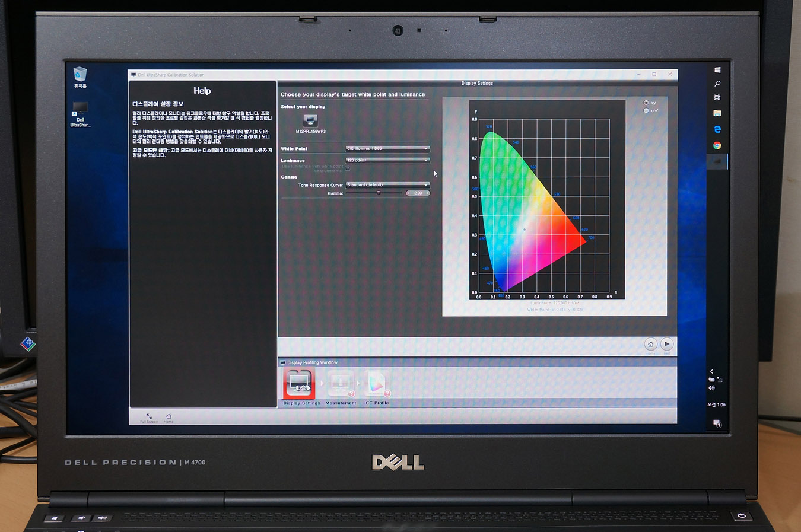Toggle Full Screen mode at bottom-left
This screenshot has height=532, width=801.
pos(149,416)
